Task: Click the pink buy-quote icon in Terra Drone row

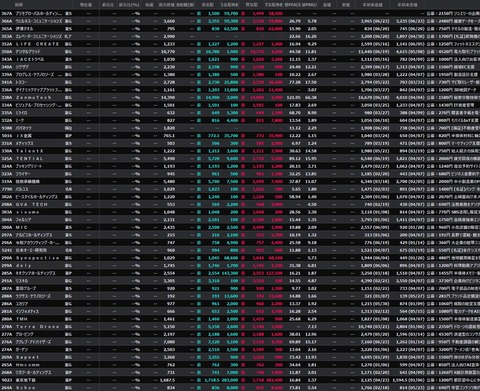Action: click(x=243, y=327)
